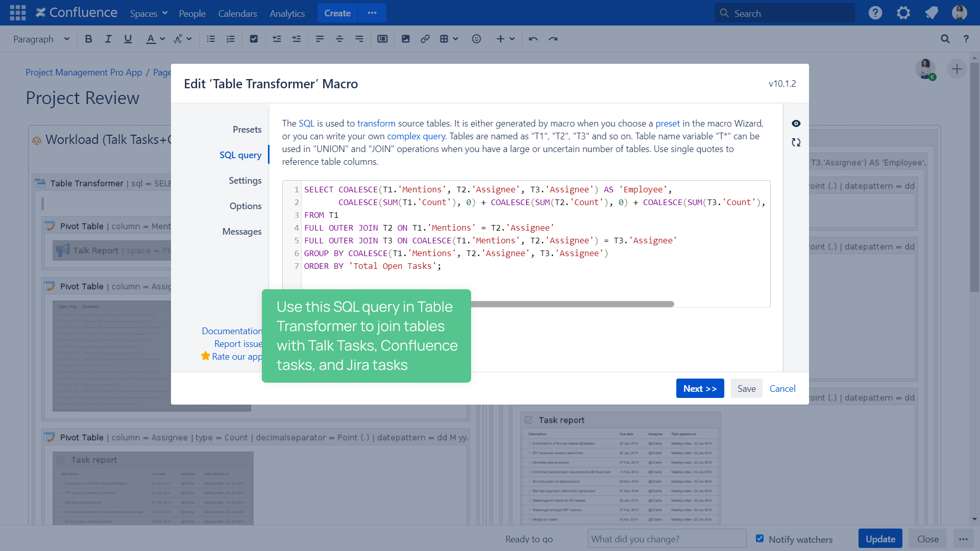Toggle the Notify watchers checkbox
The image size is (980, 551).
[759, 538]
